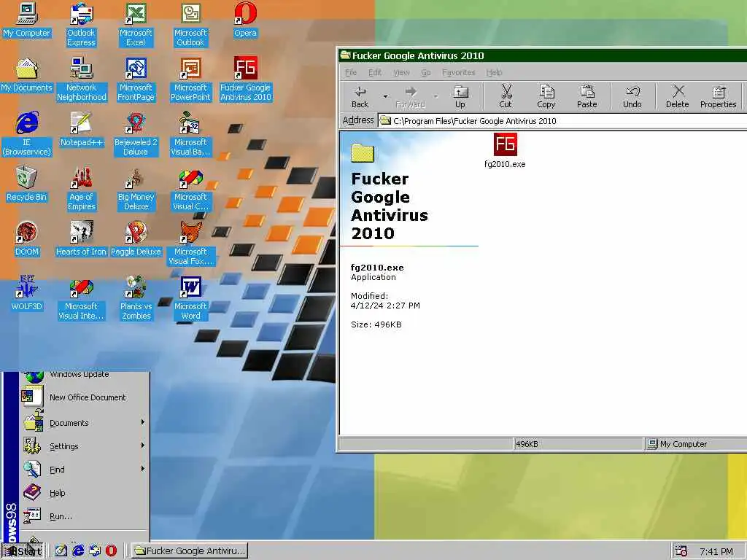Click Fucker Google Antiviru... taskbar button

(189, 551)
